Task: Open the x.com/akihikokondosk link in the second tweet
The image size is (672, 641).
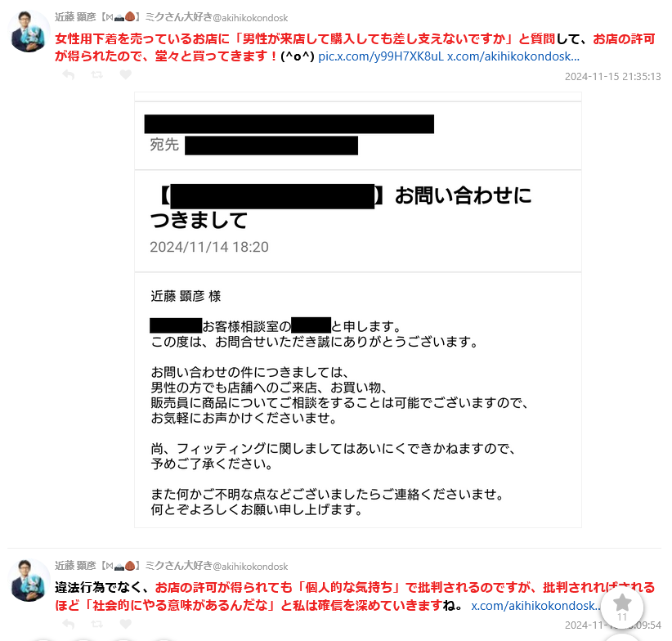Action: coord(535,606)
